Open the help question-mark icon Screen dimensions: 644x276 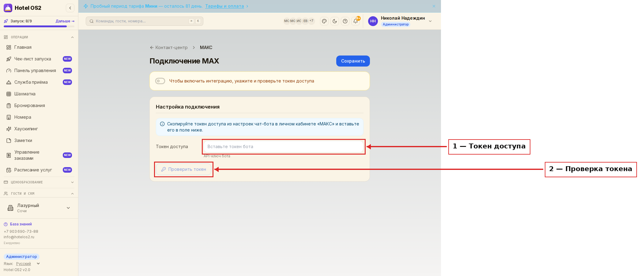tap(345, 21)
